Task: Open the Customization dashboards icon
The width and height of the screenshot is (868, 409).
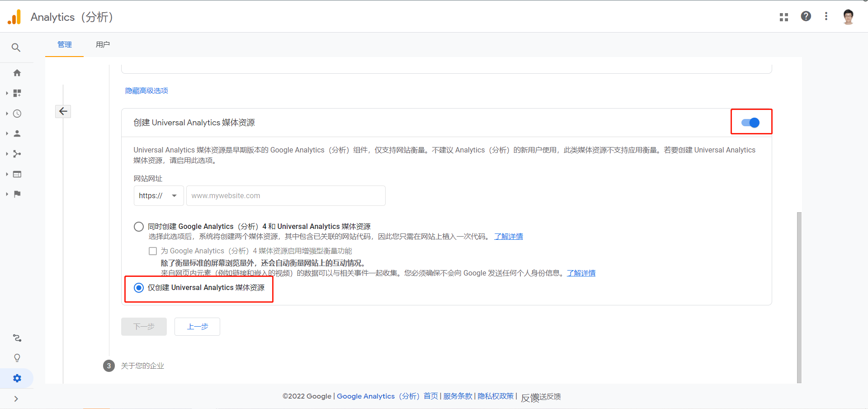Action: click(x=17, y=93)
